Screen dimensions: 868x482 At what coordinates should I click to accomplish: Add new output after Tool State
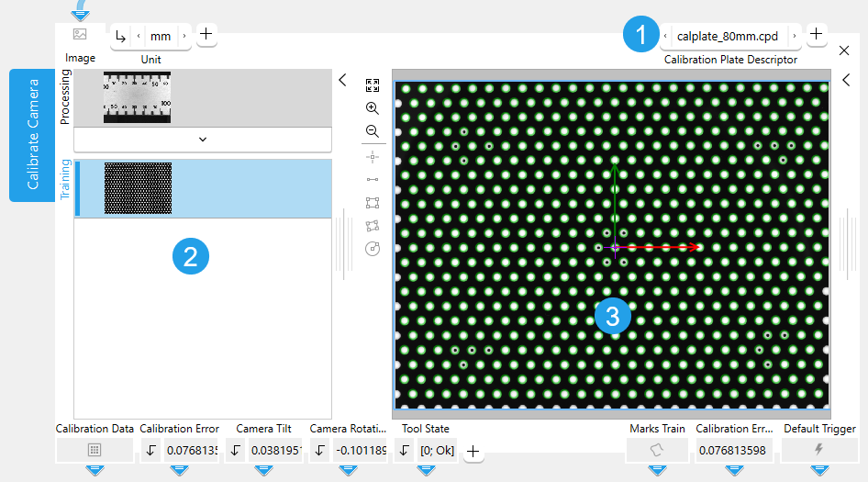coord(473,451)
